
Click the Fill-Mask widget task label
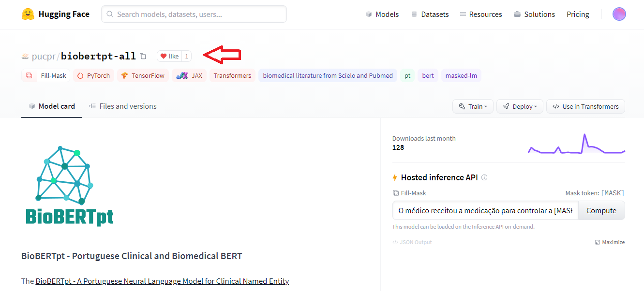point(409,193)
